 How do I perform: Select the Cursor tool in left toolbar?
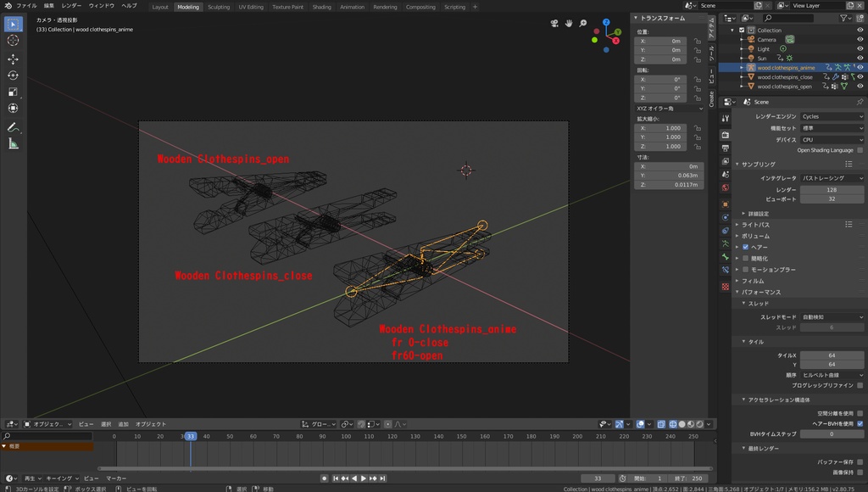13,40
